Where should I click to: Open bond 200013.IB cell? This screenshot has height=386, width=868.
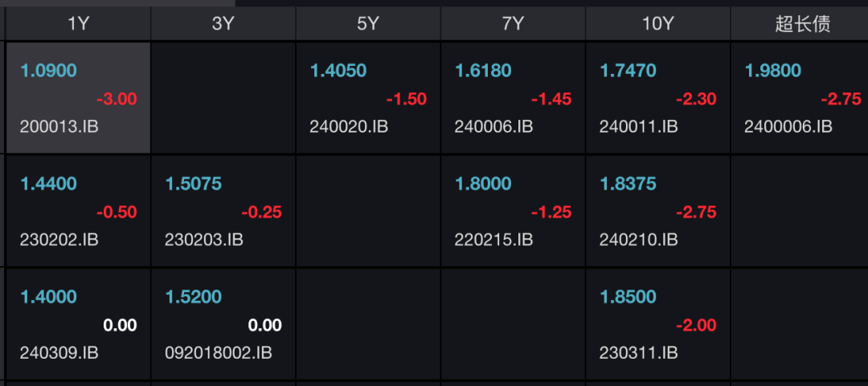pos(78,98)
